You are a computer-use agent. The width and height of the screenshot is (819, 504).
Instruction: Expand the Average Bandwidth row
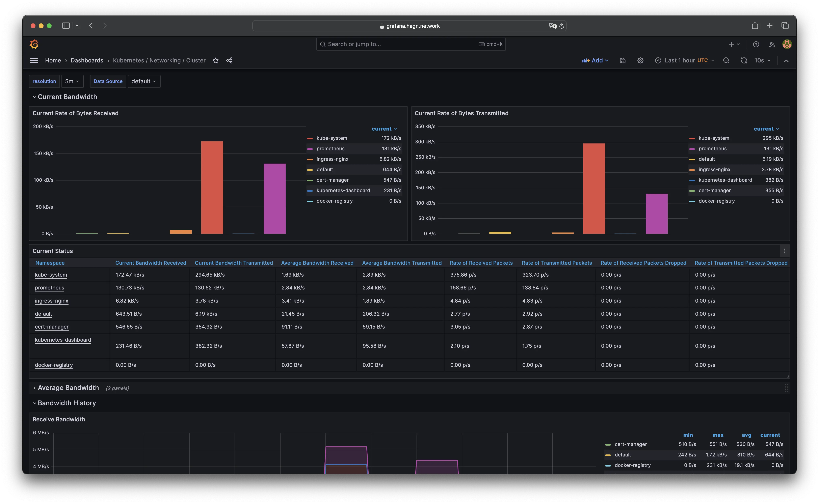68,388
